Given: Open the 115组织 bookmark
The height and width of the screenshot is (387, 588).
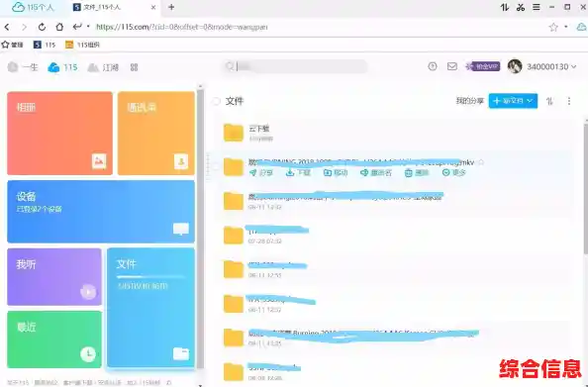Looking at the screenshot, I should 82,45.
